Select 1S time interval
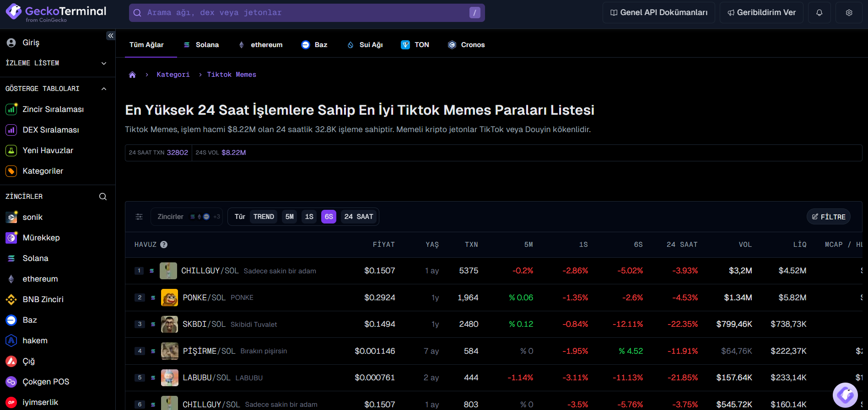 [x=309, y=217]
